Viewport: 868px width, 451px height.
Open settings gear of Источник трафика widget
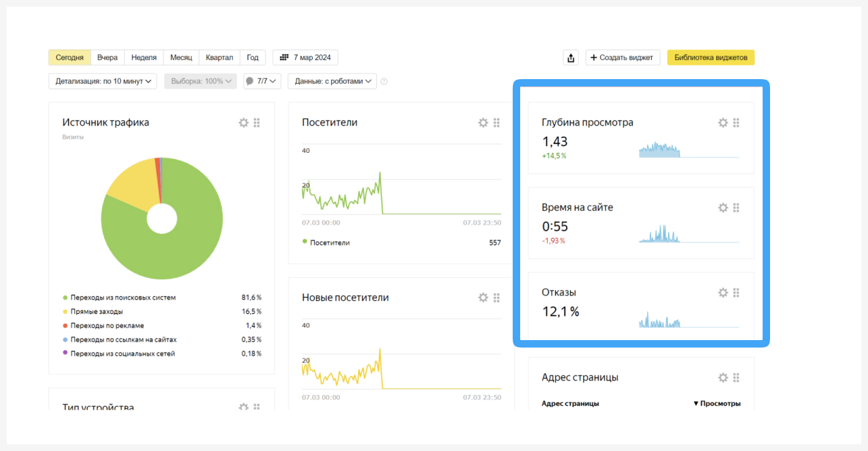coord(244,122)
